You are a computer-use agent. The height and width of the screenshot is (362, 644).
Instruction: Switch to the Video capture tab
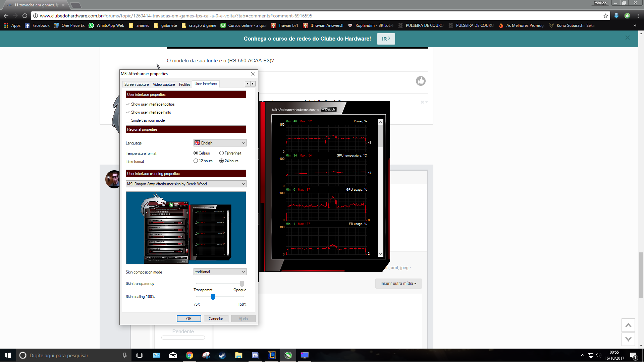tap(164, 84)
